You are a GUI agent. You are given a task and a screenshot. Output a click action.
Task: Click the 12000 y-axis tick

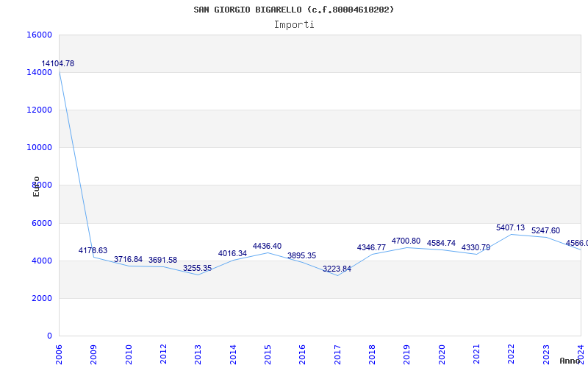click(40, 110)
